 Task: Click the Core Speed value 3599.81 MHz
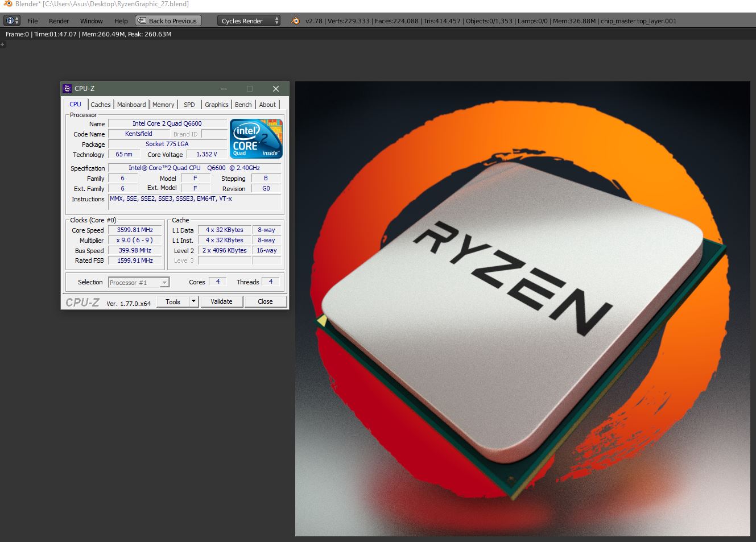coord(135,230)
